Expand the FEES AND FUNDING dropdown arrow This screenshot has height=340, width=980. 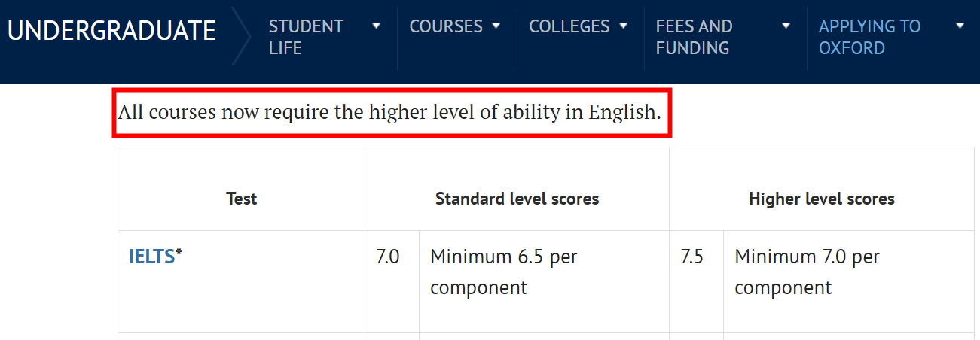pos(786,26)
